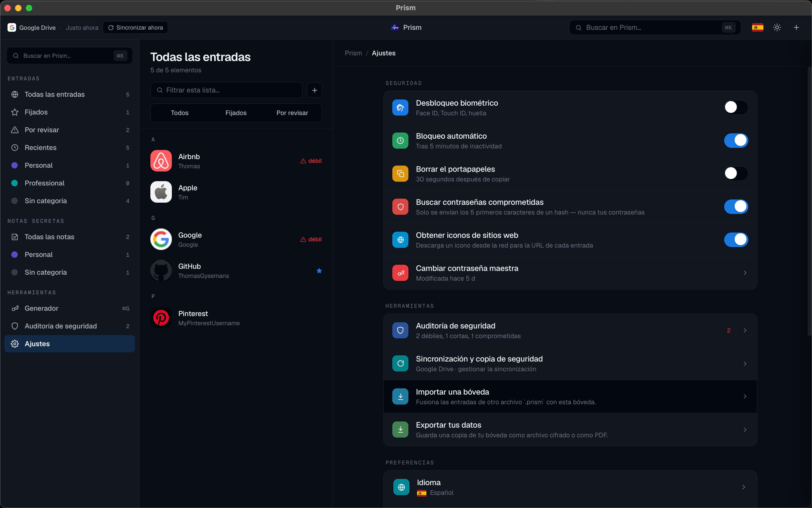Focus the top bar Buscar en Prism search field
The image size is (812, 508).
click(x=655, y=27)
